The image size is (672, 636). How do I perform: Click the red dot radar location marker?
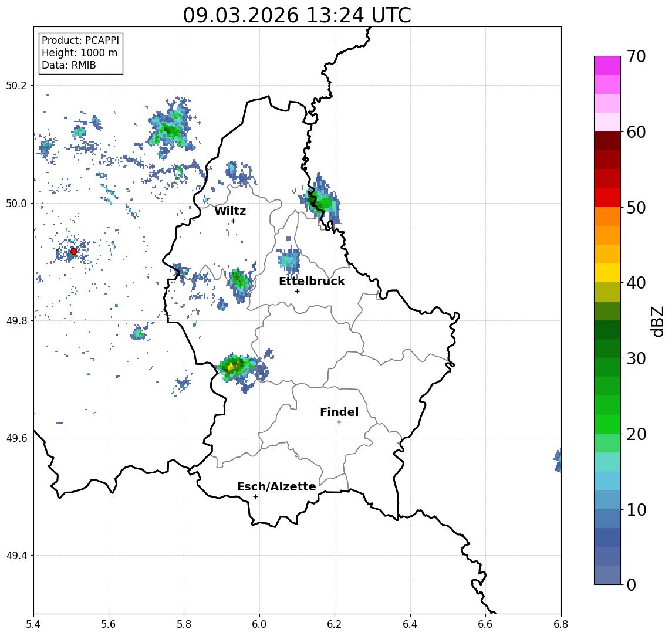pos(74,252)
